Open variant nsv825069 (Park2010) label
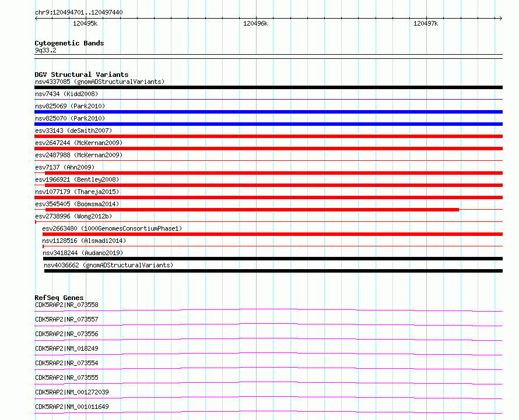The image size is (519, 420). click(x=70, y=106)
